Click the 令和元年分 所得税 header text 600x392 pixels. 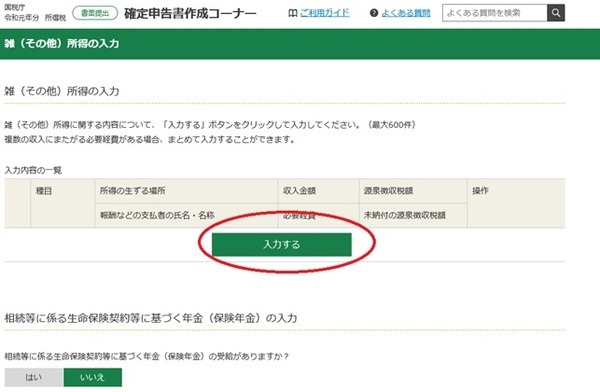click(x=35, y=18)
